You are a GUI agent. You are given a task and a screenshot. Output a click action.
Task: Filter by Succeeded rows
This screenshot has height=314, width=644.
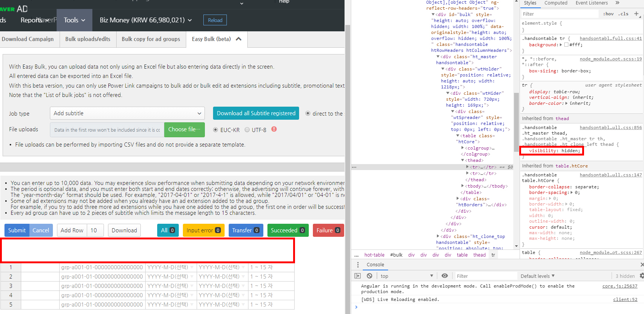[288, 230]
